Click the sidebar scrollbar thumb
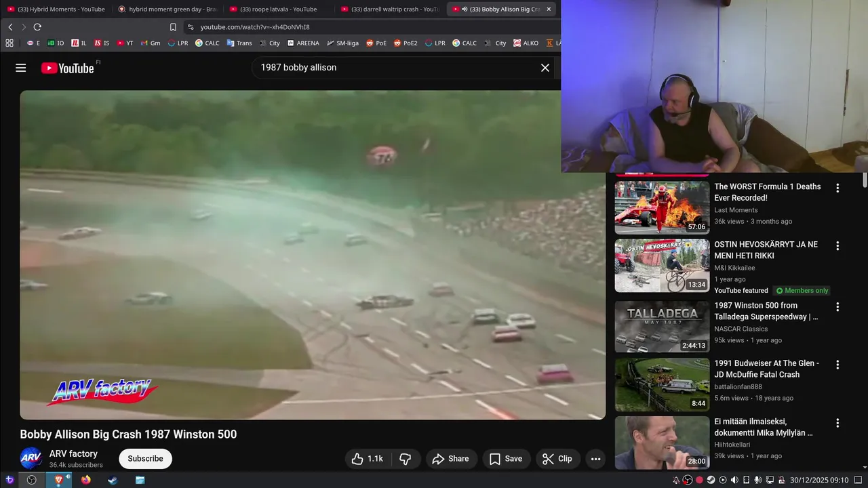868x488 pixels. 865,180
